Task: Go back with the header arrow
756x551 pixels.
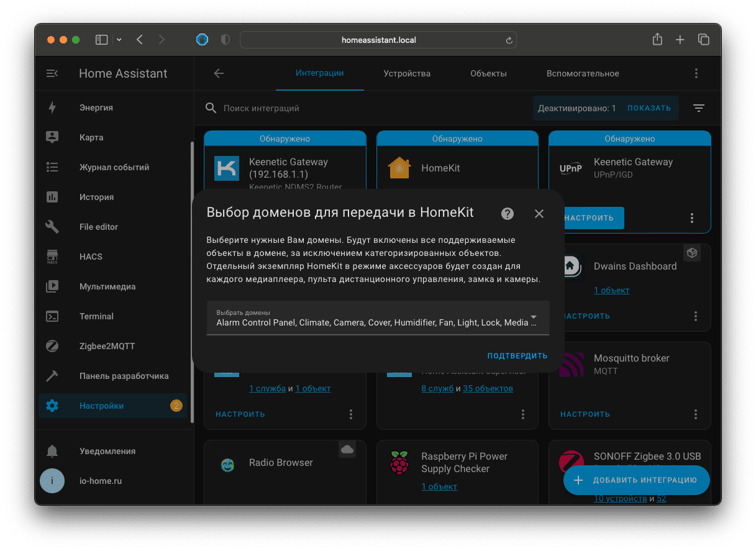Action: pos(219,73)
